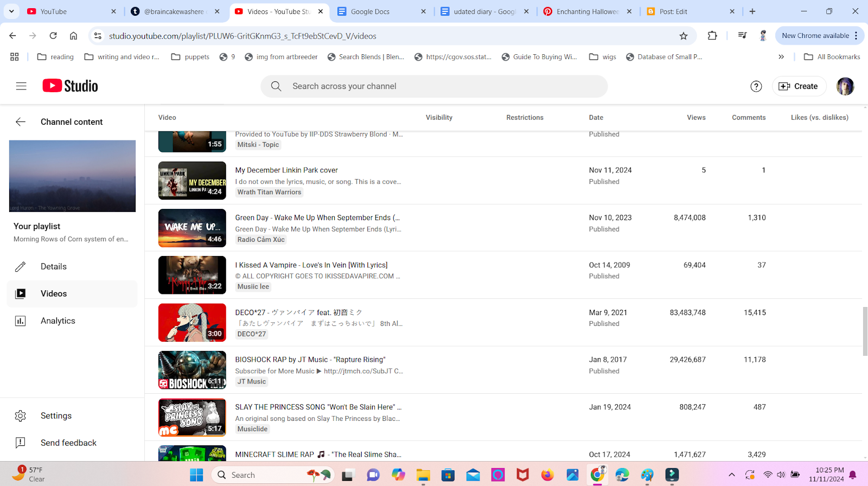Open the YouTube Studio hamburger menu

point(21,86)
